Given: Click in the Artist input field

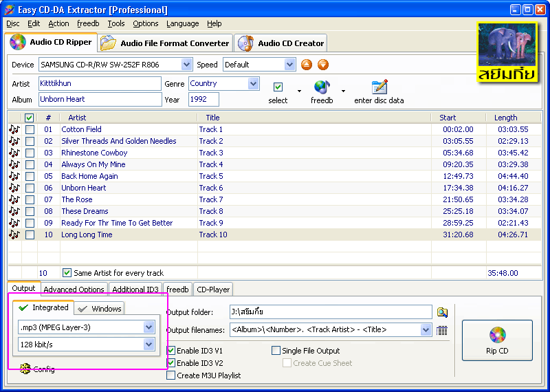Looking at the screenshot, I should pyautogui.click(x=100, y=83).
